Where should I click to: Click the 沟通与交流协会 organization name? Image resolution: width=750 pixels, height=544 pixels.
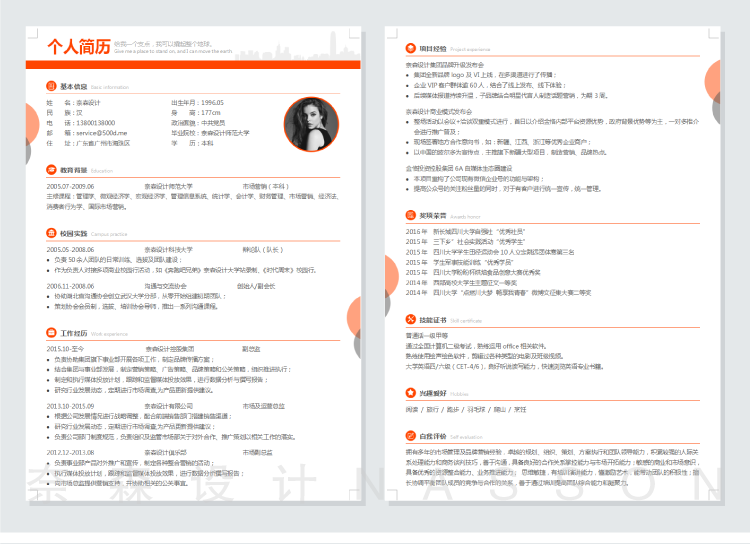165,286
